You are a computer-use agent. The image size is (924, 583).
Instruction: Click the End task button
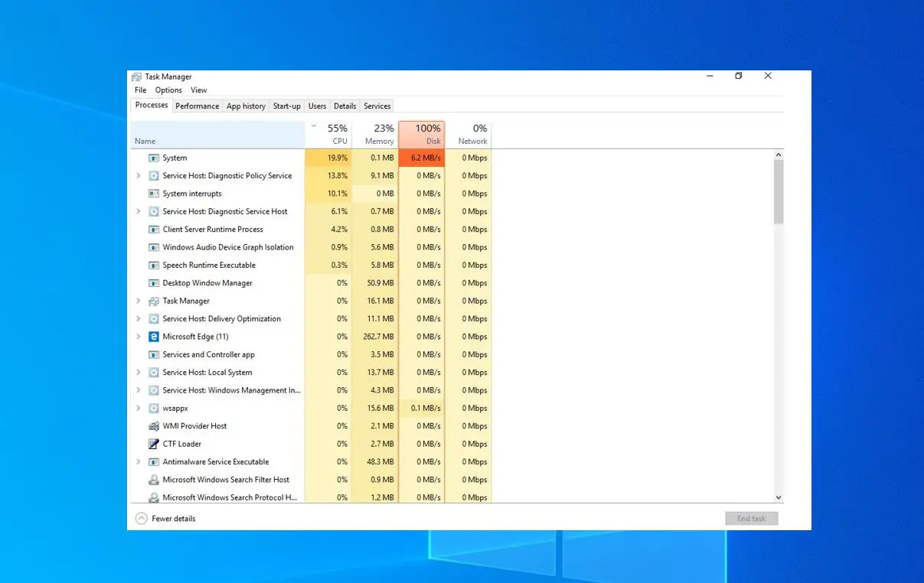[751, 518]
